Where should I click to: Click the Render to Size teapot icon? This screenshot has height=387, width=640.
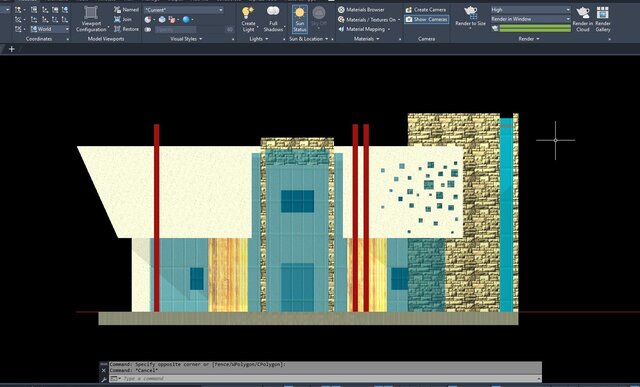[x=471, y=13]
